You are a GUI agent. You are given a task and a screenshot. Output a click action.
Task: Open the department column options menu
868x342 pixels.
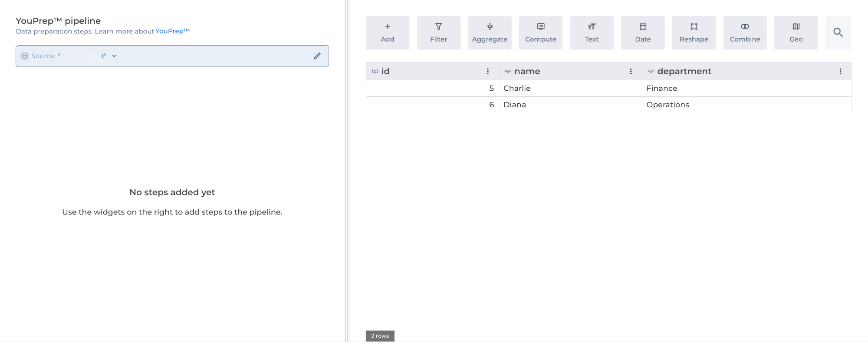click(840, 72)
